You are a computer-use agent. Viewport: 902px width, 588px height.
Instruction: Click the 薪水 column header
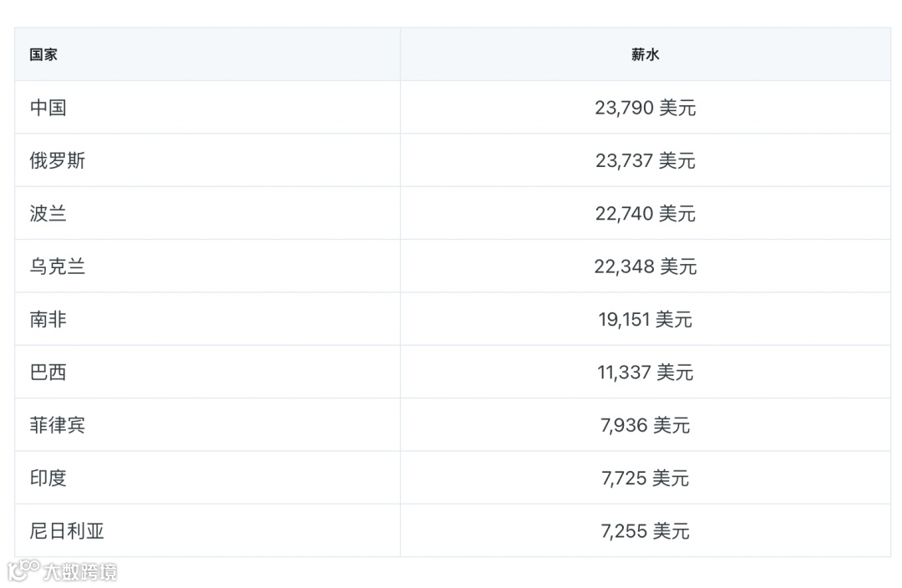coord(645,54)
